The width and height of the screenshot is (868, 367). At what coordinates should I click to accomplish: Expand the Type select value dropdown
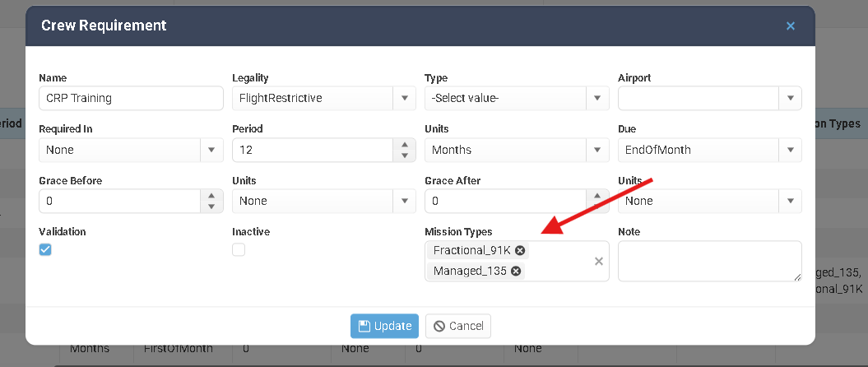[597, 99]
